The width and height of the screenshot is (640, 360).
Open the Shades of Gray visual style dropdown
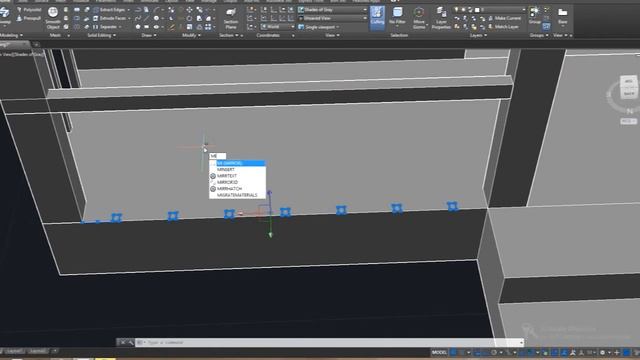333,10
